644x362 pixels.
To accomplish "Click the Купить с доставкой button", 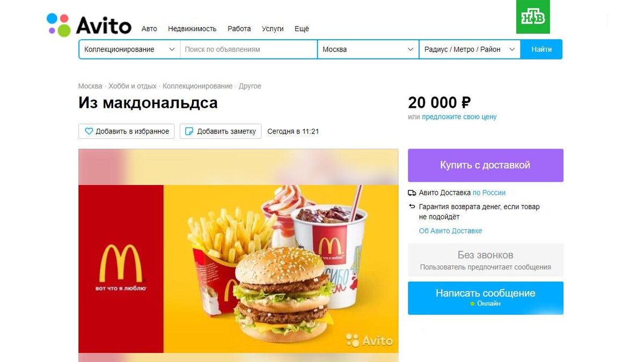I will click(x=485, y=165).
